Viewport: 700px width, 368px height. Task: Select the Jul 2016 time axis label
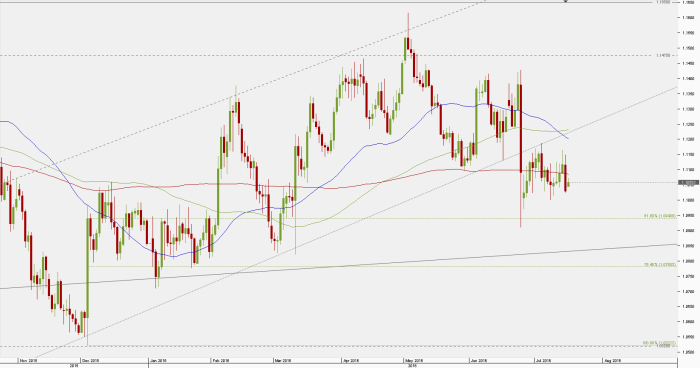[x=543, y=360]
